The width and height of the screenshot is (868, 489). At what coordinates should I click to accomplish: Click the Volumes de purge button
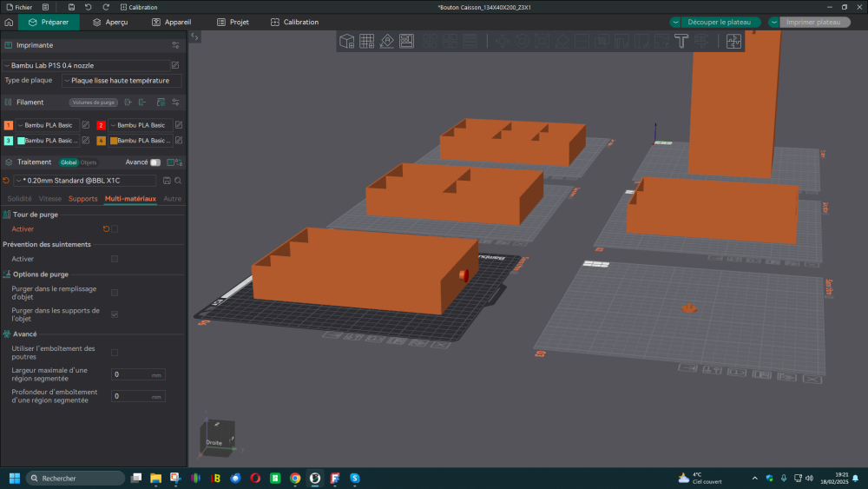click(x=93, y=102)
